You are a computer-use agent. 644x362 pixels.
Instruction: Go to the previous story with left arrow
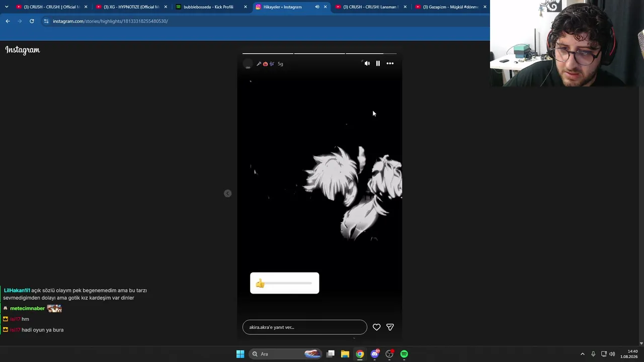point(228,194)
